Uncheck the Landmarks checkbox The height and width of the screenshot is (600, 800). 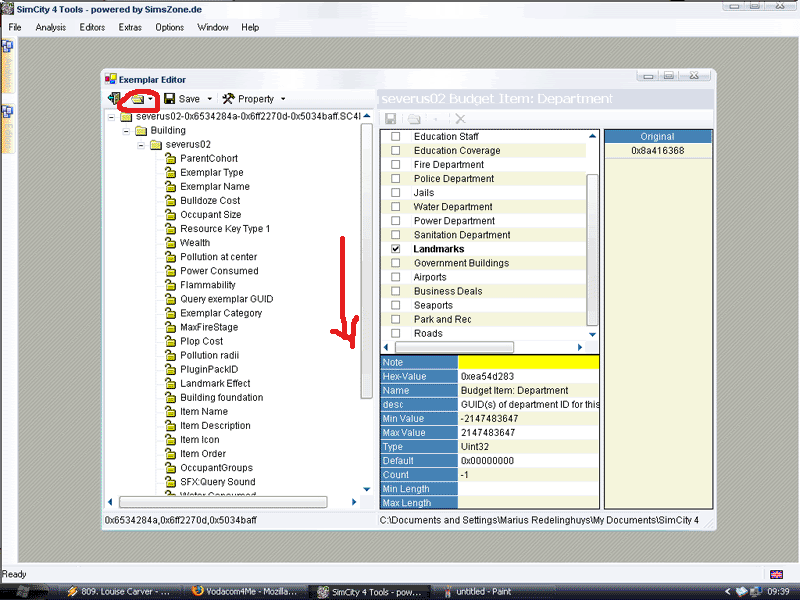(x=395, y=249)
